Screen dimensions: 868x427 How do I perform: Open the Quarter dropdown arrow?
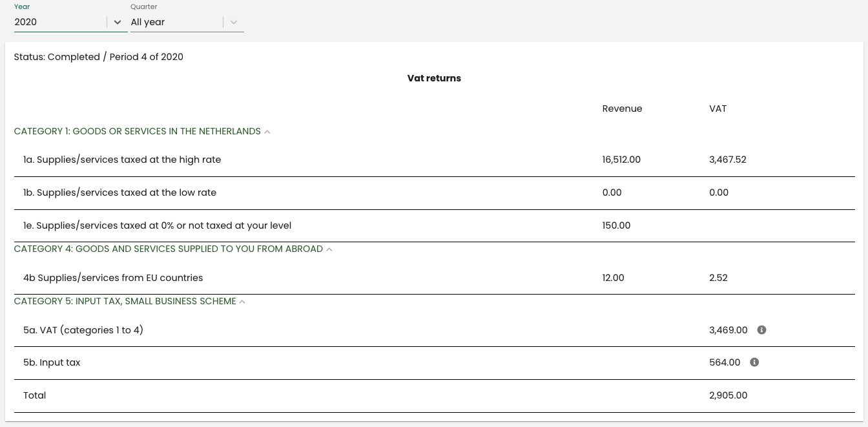point(234,22)
